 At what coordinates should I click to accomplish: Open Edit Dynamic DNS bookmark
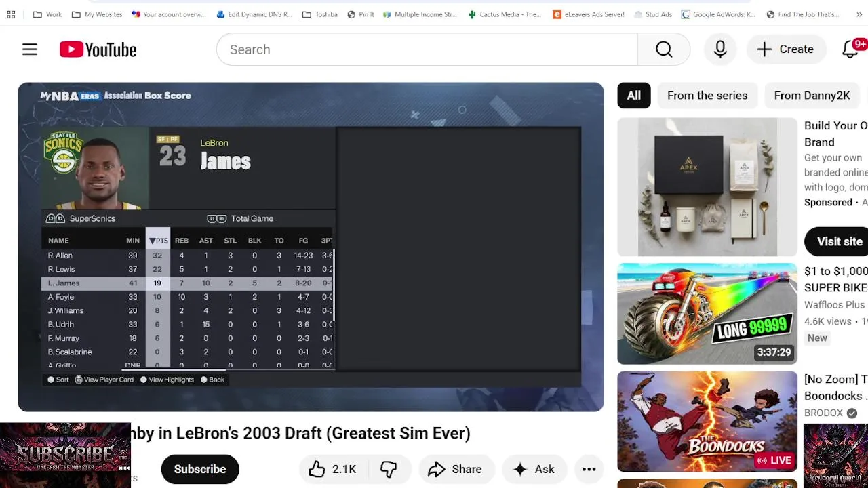(x=255, y=14)
